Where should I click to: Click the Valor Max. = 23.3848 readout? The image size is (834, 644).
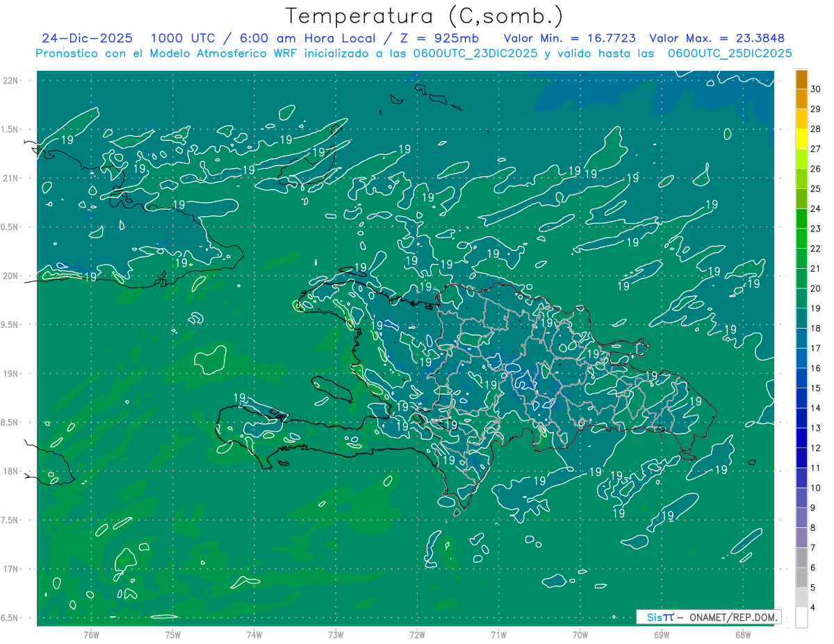(717, 38)
